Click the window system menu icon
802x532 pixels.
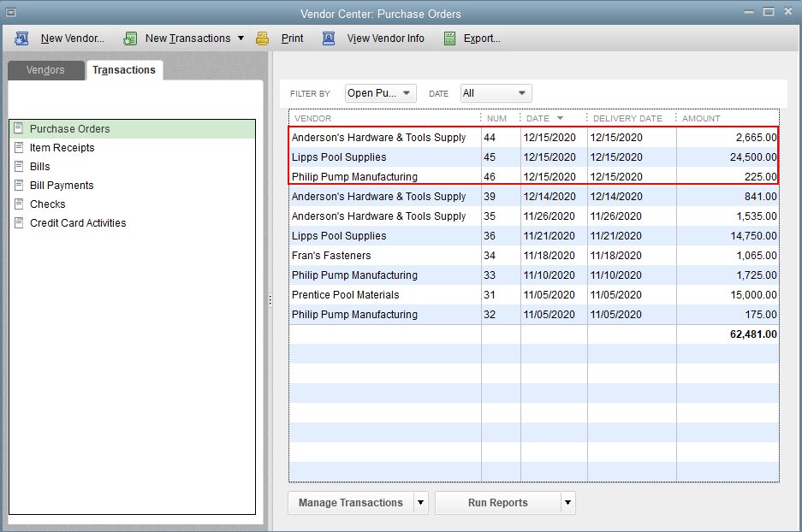11,13
